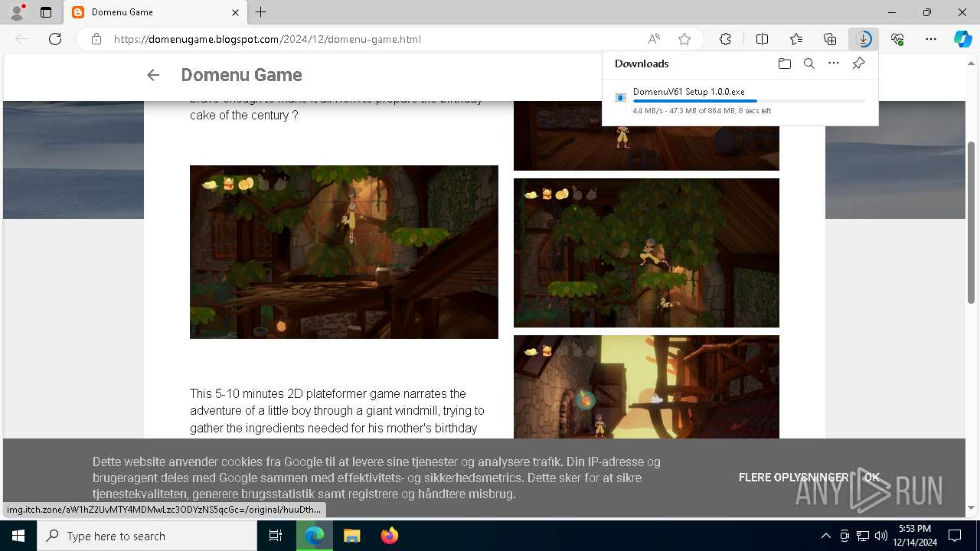980x551 pixels.
Task: Switch to Microsoft Edge taskbar icon
Action: click(315, 536)
